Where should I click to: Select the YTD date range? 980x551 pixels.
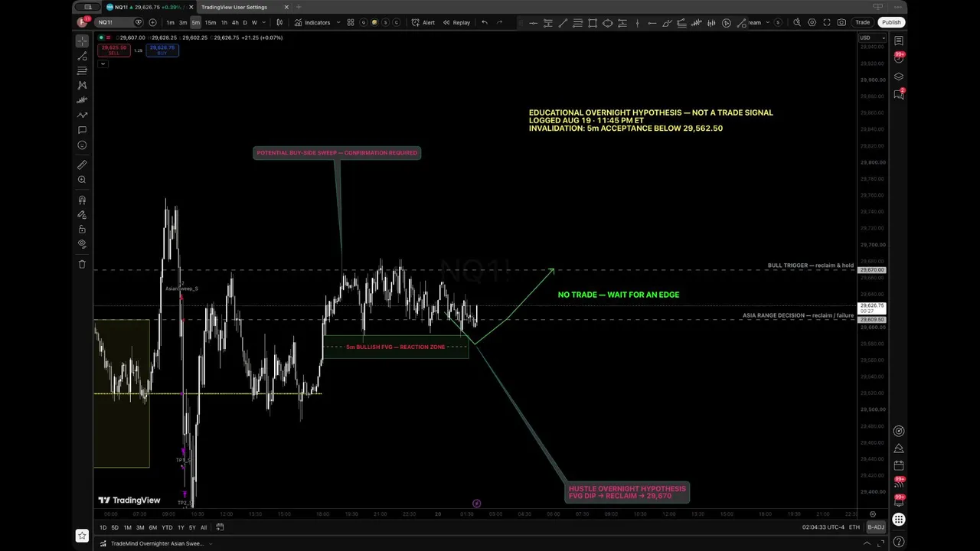[x=167, y=527]
